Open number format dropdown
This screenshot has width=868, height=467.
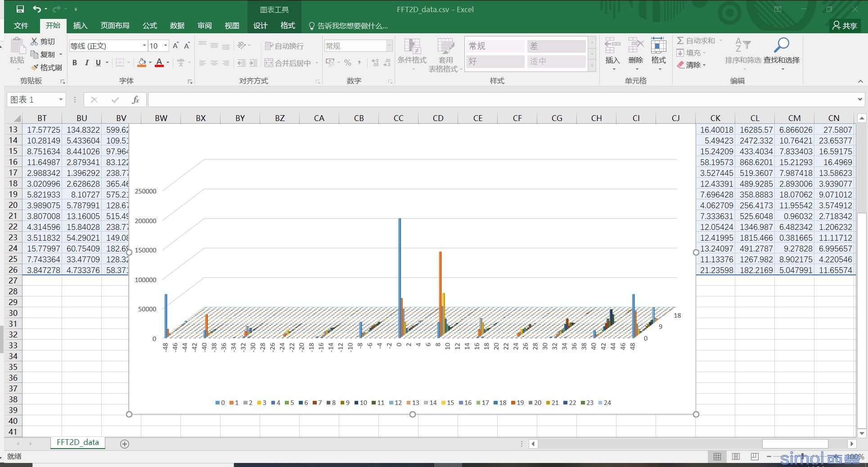389,46
